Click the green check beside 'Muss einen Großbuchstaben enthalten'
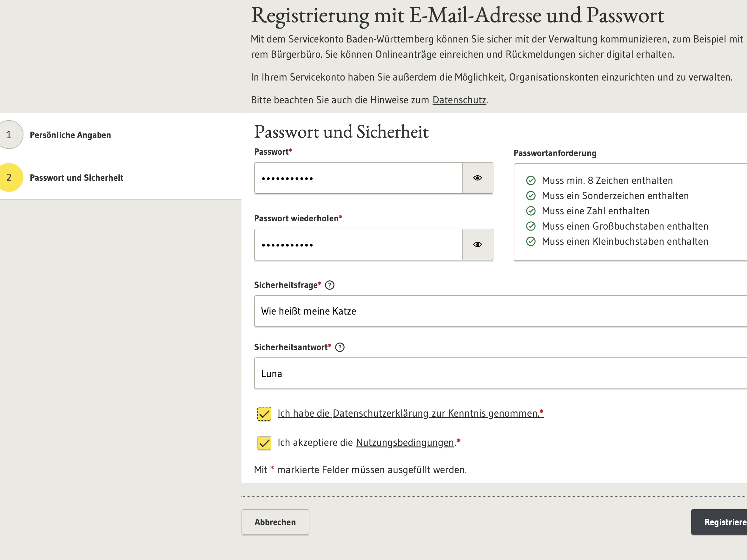The image size is (747, 560). [531, 226]
